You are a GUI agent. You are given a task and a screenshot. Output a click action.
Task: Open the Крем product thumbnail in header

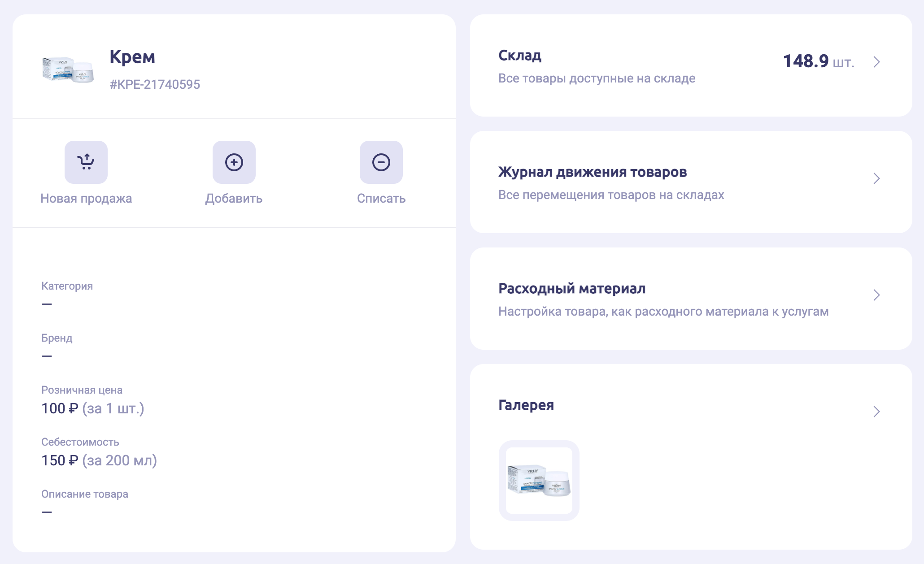coord(68,69)
